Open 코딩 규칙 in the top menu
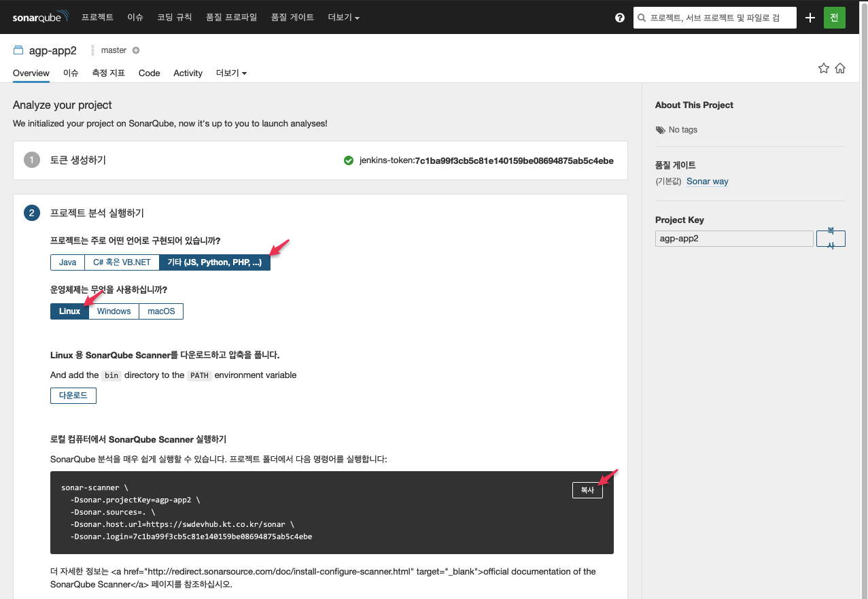 [x=174, y=17]
